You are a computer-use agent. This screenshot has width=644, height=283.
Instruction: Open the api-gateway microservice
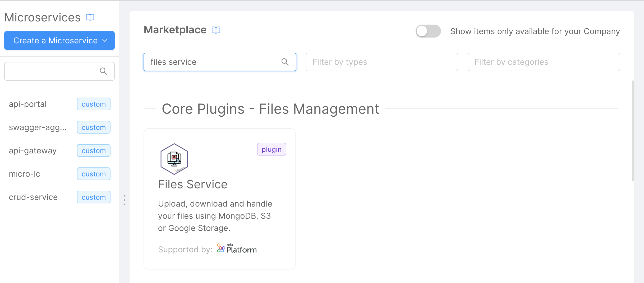[33, 150]
